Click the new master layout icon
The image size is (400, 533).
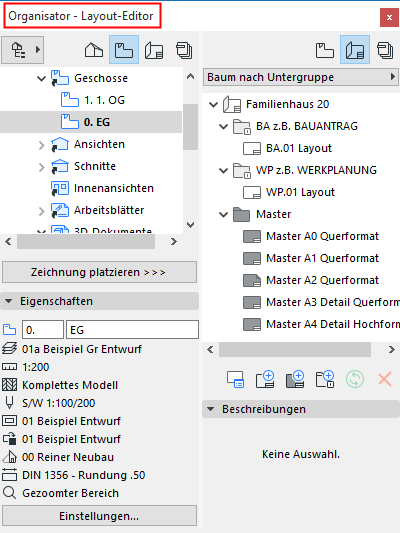pyautogui.click(x=295, y=379)
